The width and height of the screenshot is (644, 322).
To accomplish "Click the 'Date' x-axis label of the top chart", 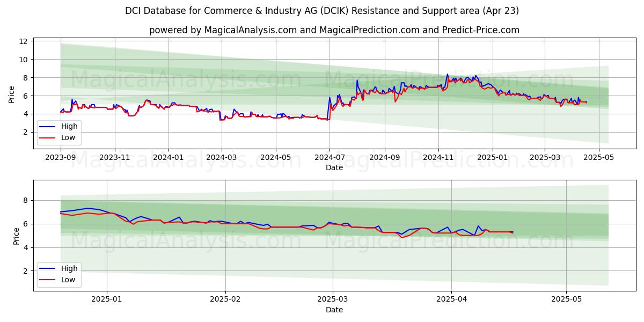I will point(334,168).
